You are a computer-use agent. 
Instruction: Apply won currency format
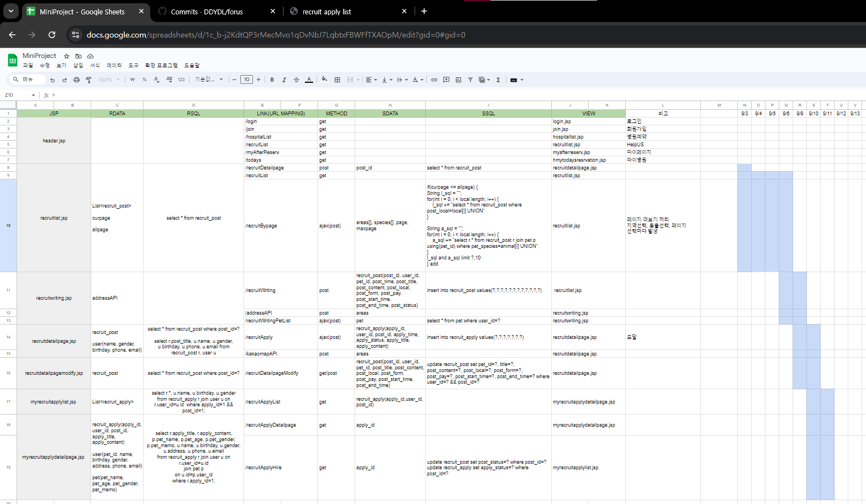click(x=133, y=80)
